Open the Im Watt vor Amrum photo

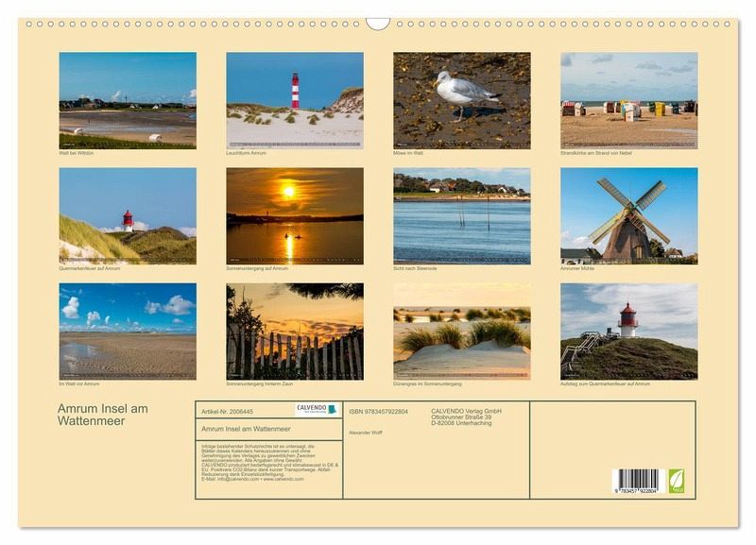[128, 331]
